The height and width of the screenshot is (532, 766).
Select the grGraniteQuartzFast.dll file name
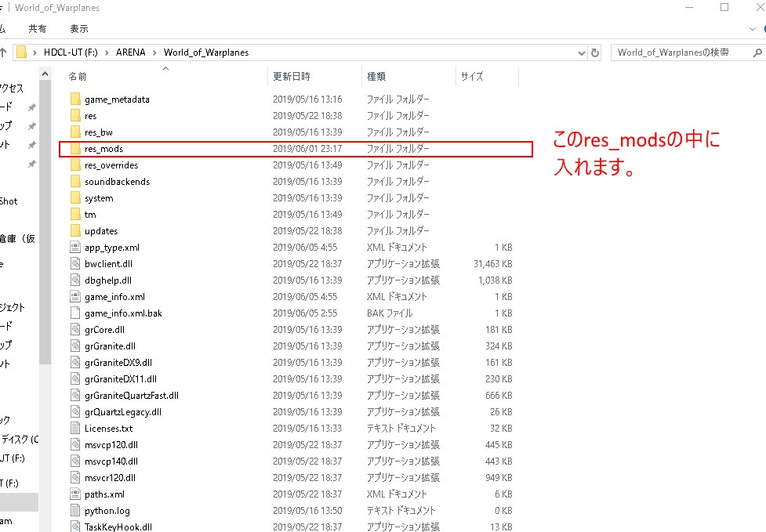[132, 396]
